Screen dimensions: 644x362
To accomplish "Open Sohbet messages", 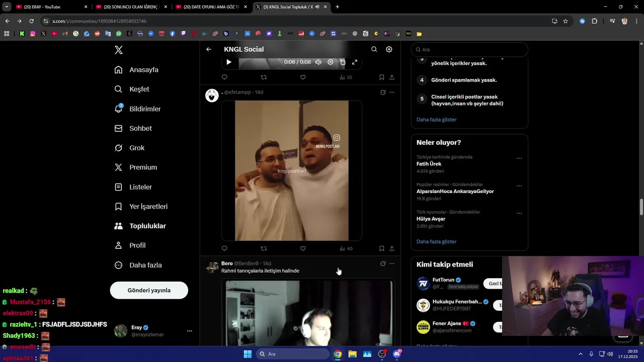I will 133,128.
